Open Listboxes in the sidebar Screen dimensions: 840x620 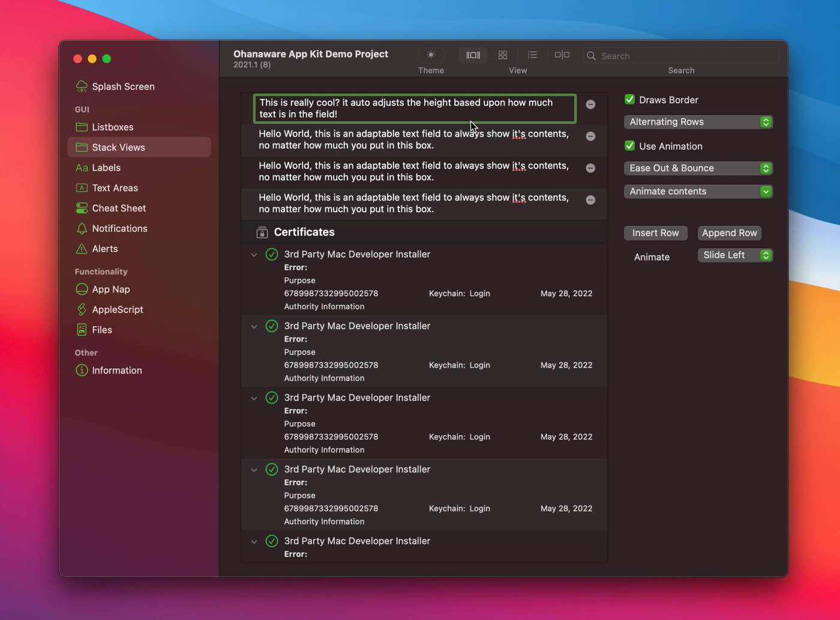click(x=113, y=127)
